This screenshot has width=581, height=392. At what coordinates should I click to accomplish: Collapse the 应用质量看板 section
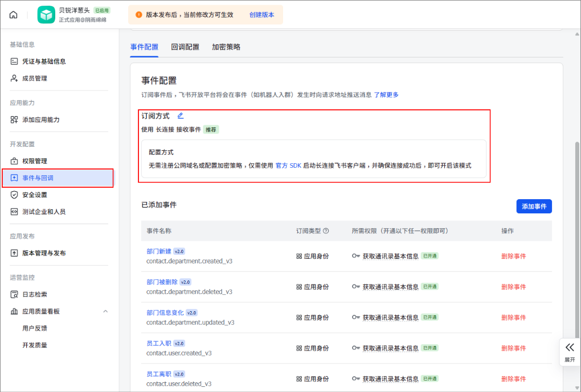tap(105, 311)
